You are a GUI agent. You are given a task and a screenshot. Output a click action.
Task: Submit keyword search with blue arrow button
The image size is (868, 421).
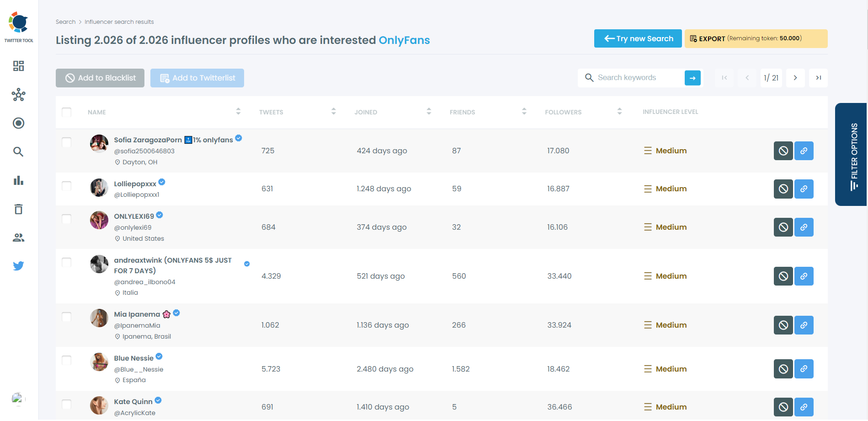[692, 78]
